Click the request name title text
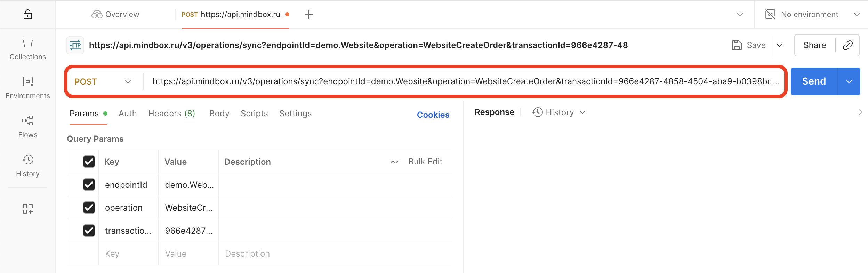 click(x=358, y=45)
